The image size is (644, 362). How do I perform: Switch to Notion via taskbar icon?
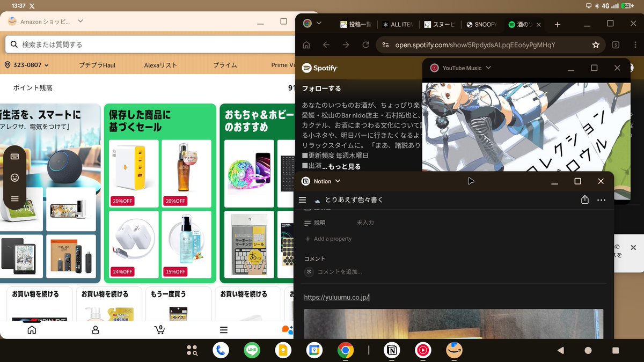click(392, 350)
